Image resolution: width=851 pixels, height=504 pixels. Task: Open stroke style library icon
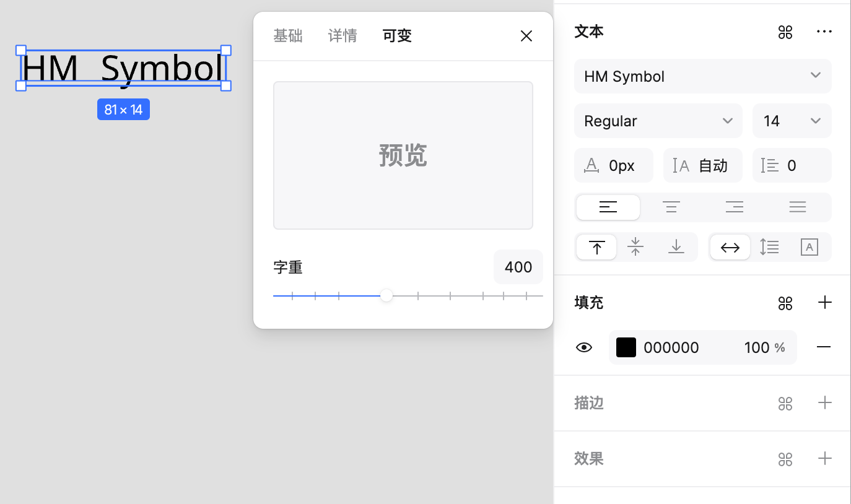(x=785, y=404)
